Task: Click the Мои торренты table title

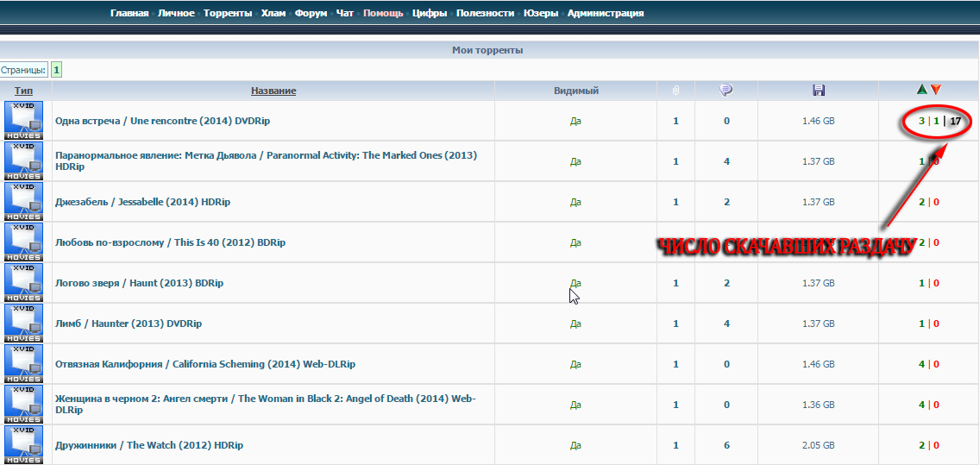Action: [487, 50]
